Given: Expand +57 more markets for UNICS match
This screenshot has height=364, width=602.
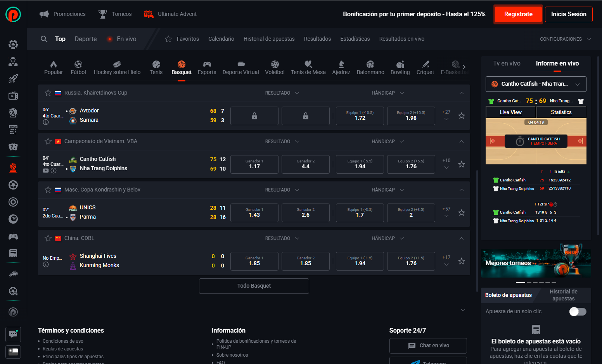Looking at the screenshot, I should coord(446,212).
